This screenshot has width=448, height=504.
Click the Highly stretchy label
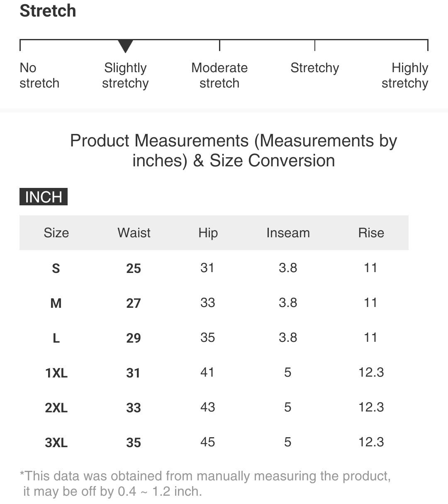(x=405, y=75)
